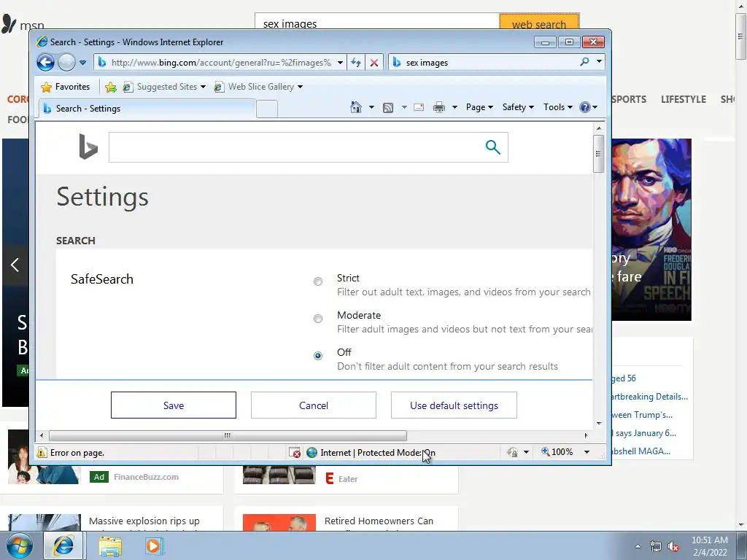Click previous-slide arrow on MSN carousel
747x560 pixels.
point(15,265)
